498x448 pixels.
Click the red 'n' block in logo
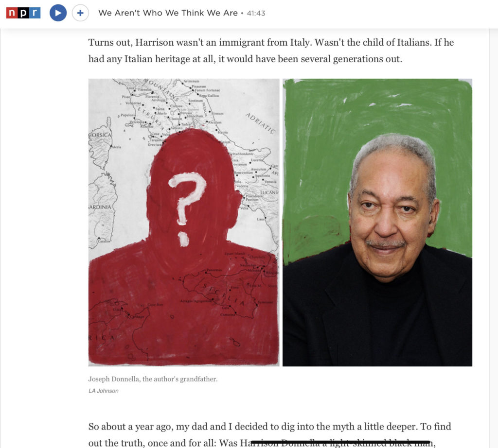pos(12,13)
